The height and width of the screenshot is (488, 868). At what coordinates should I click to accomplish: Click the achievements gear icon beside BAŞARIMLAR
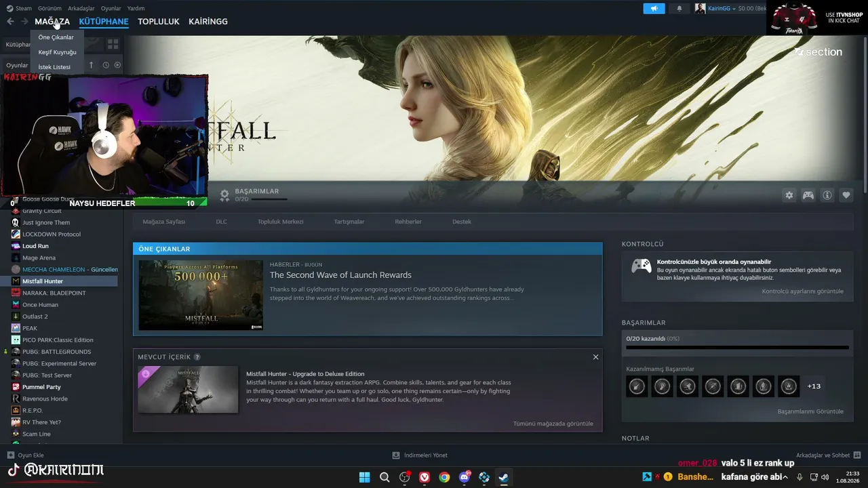pyautogui.click(x=224, y=195)
